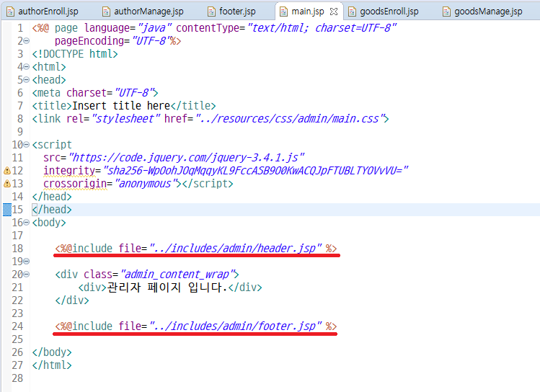Click the sha256 integrity hash value
The height and width of the screenshot is (392, 540).
pyautogui.click(x=255, y=171)
